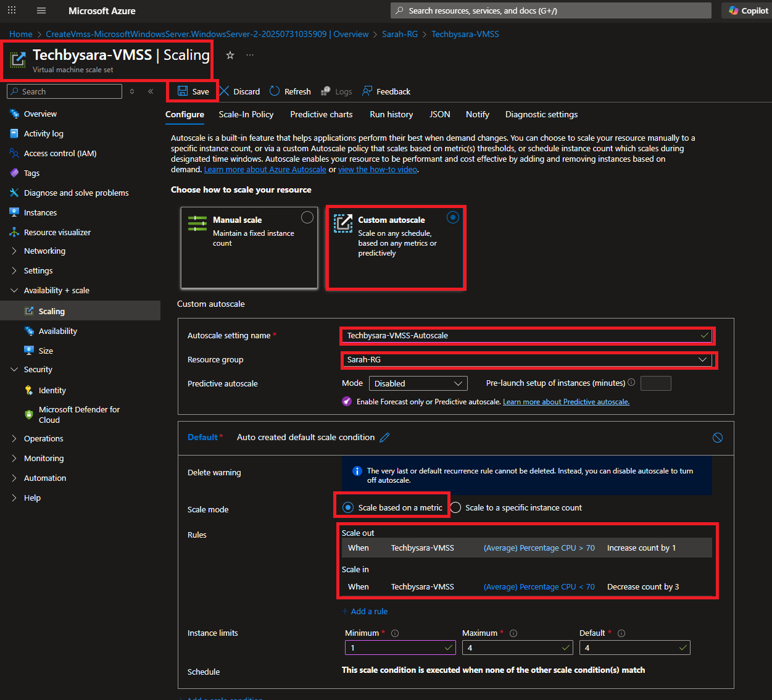Collapse the sidebar with the double-chevron icon
772x700 pixels.
point(151,91)
